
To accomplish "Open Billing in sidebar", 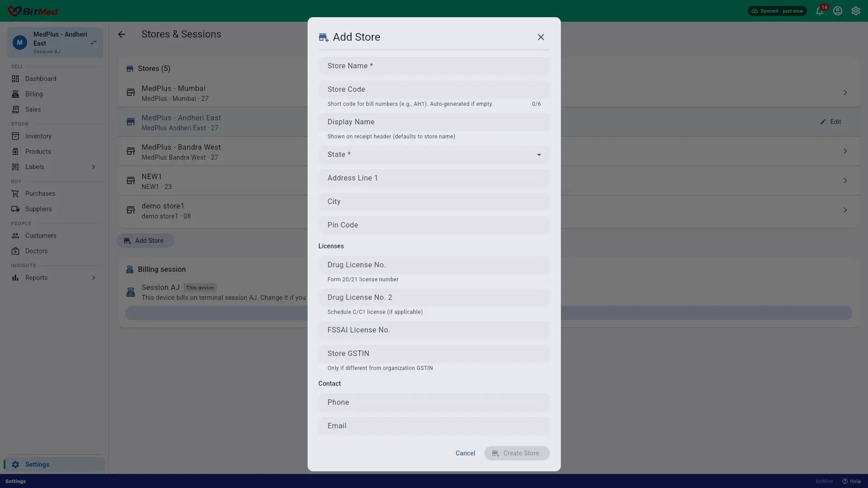I will 55,94.
